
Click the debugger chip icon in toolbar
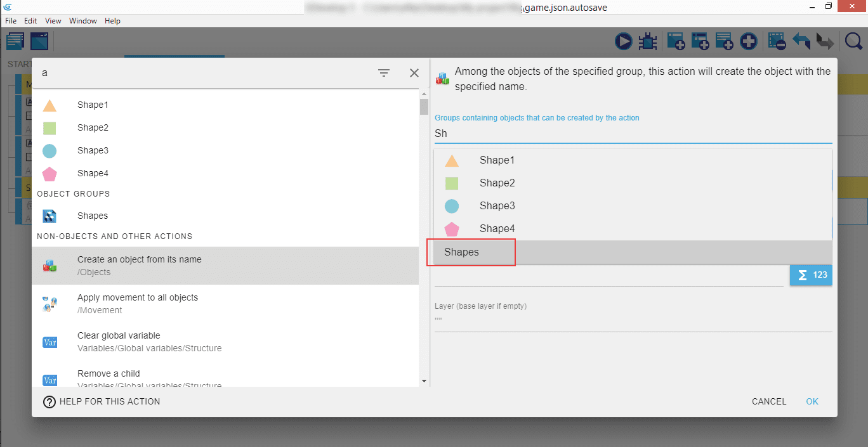click(x=647, y=42)
